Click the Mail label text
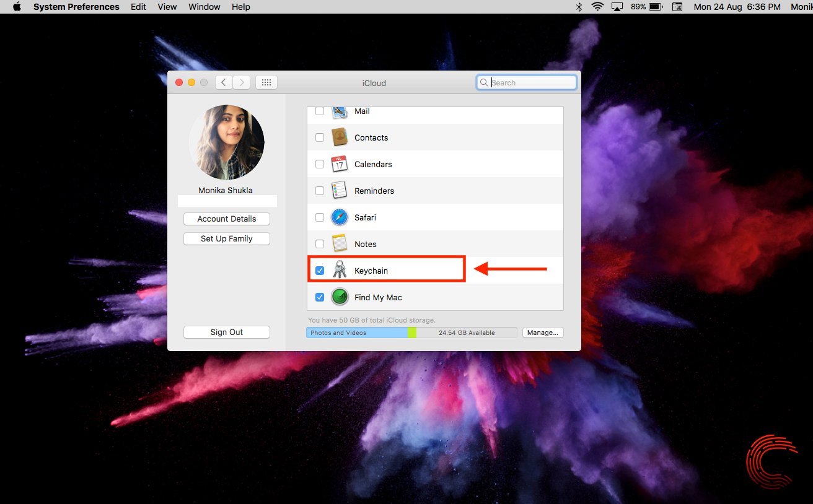The width and height of the screenshot is (813, 504). [x=362, y=111]
